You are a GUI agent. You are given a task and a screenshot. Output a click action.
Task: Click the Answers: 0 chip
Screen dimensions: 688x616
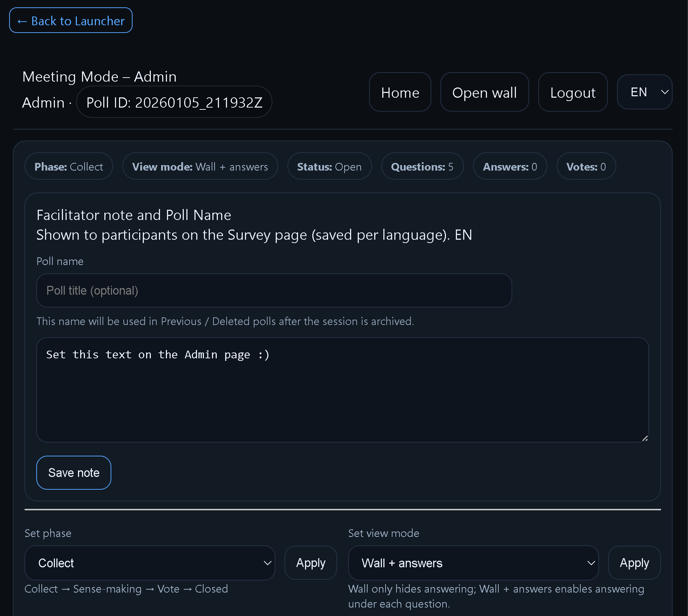pos(510,167)
